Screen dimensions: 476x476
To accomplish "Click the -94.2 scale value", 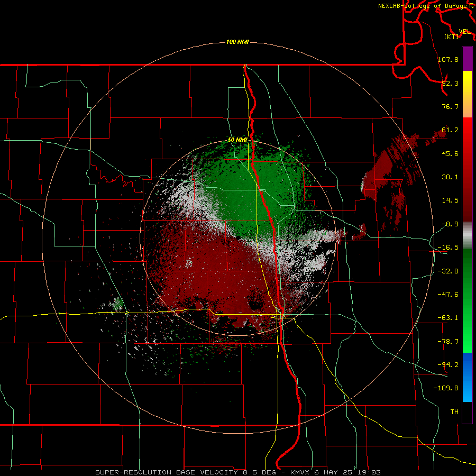I will click(448, 364).
